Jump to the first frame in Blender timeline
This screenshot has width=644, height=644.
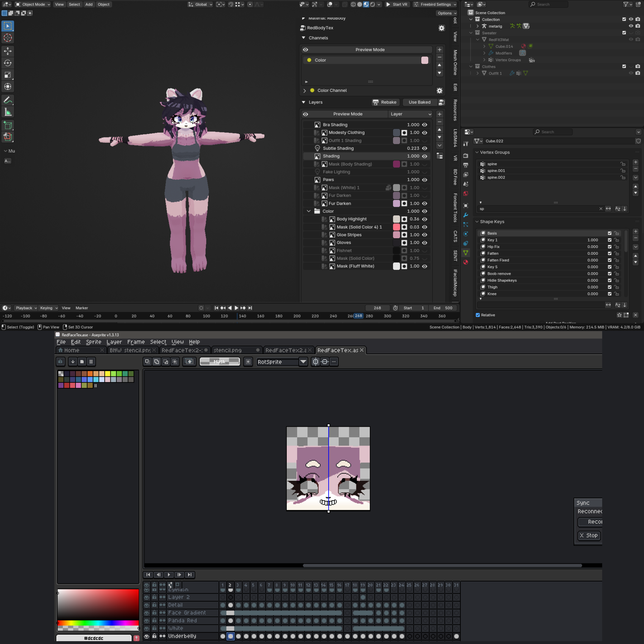[216, 308]
